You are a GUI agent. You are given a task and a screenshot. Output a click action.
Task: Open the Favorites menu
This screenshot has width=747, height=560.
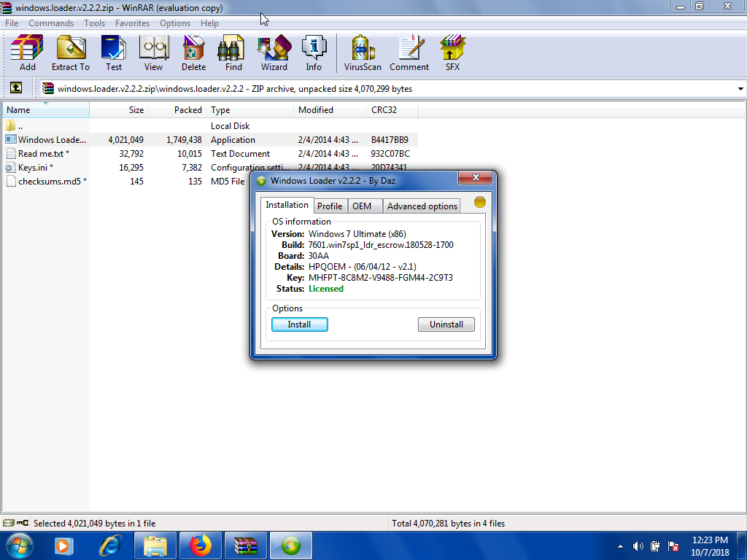132,23
